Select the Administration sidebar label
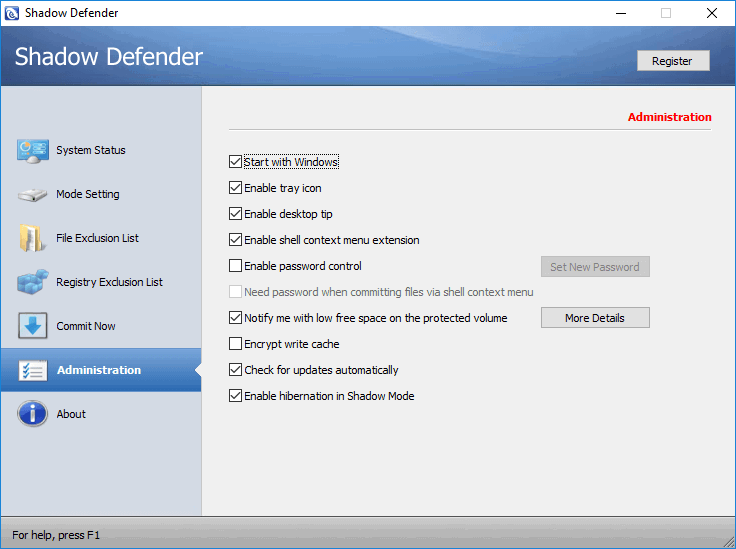736x549 pixels. coord(99,370)
